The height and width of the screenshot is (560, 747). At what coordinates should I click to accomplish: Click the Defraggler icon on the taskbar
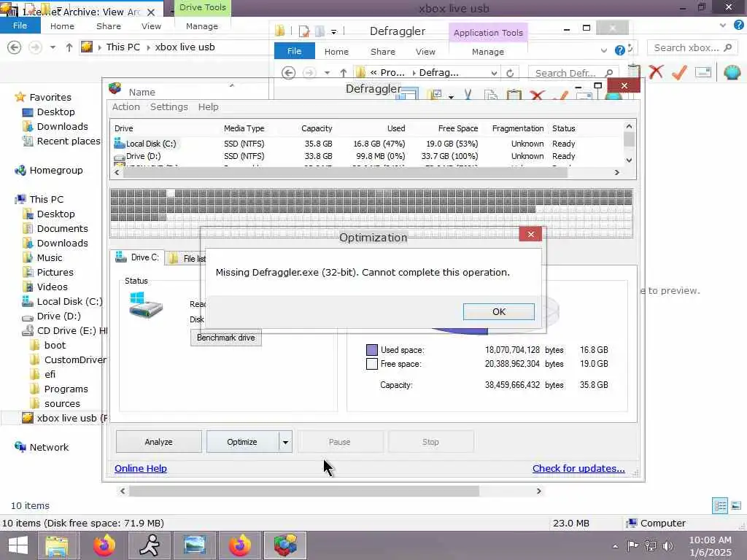(x=285, y=545)
